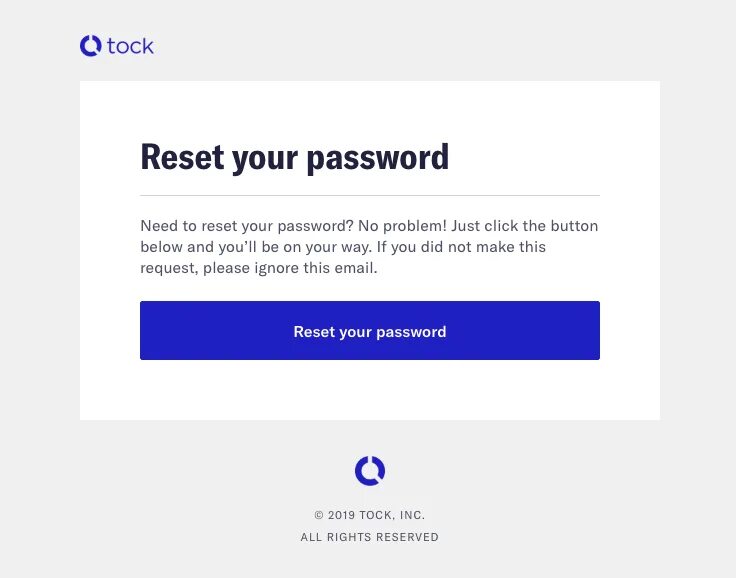Click the "ALL RIGHTS RESERVED" footer line

click(370, 537)
